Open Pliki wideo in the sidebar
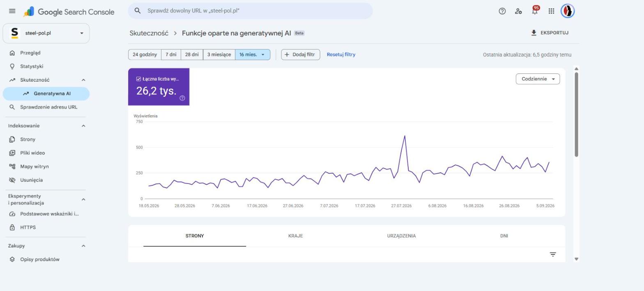644x291 pixels. click(x=46, y=153)
